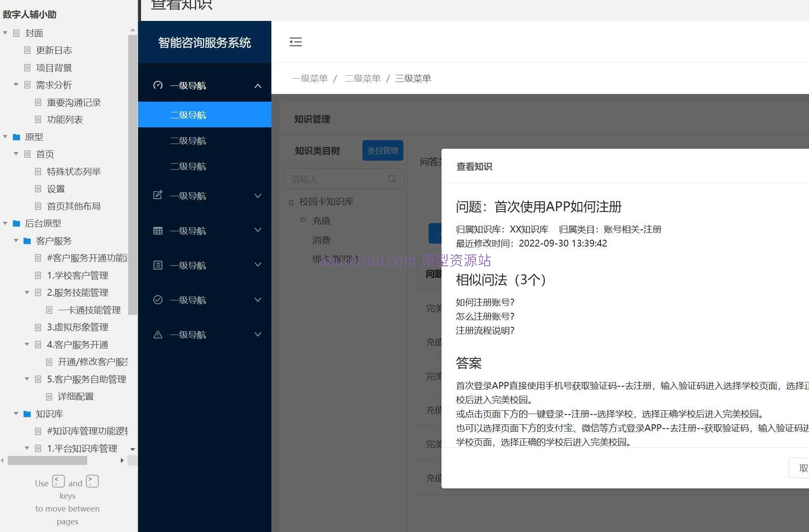Image resolution: width=809 pixels, height=532 pixels.
Task: Click the magnifier icon in the knowledge tree search
Action: pyautogui.click(x=392, y=179)
